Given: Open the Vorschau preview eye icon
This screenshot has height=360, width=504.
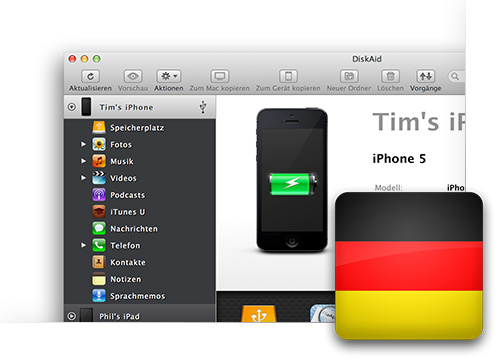Looking at the screenshot, I should click(133, 76).
